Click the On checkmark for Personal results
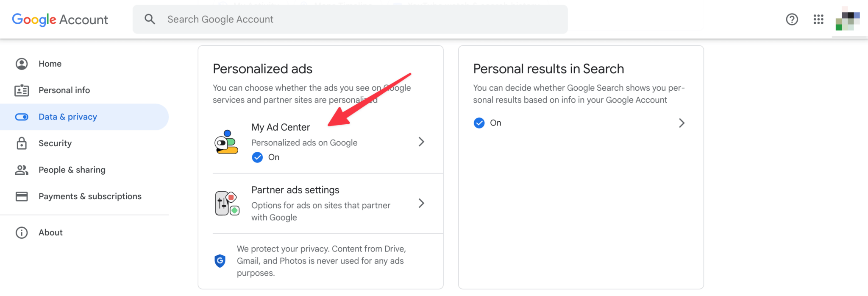Screen dimensions: 868x296 coord(479,123)
